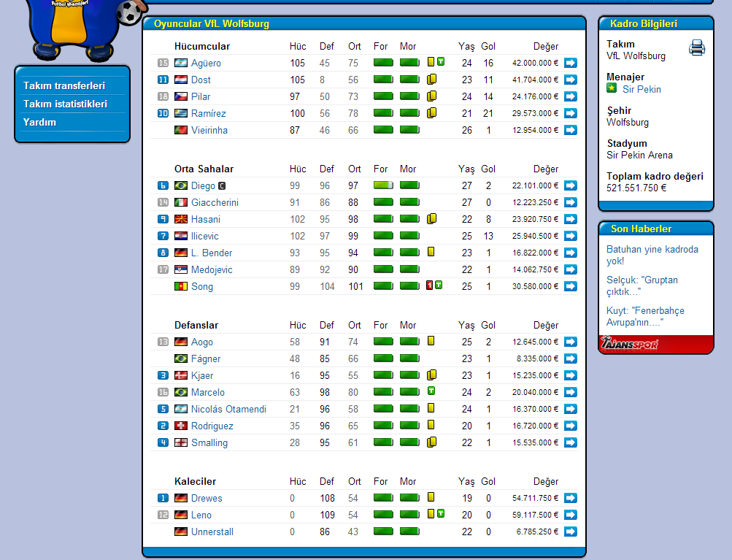Click the blue arrow in Unnerstall's row

[x=571, y=532]
